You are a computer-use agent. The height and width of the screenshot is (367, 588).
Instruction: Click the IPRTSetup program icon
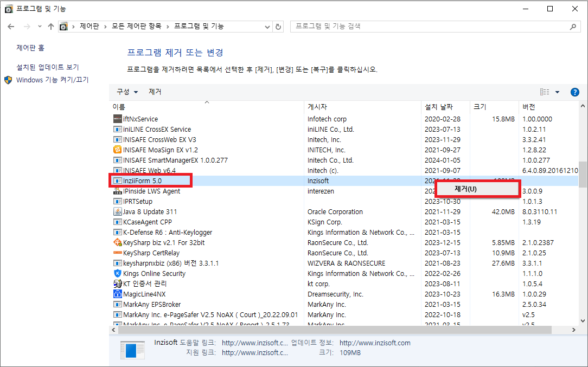point(117,201)
